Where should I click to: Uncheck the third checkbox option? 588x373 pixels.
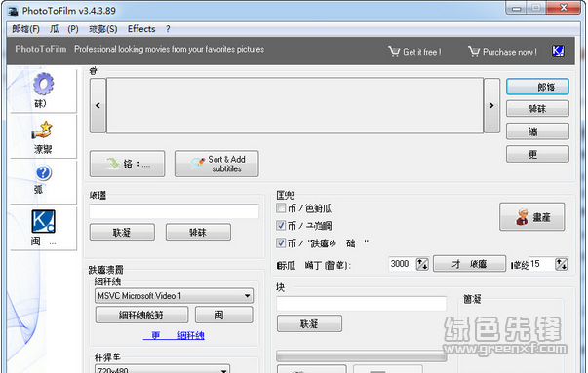281,242
